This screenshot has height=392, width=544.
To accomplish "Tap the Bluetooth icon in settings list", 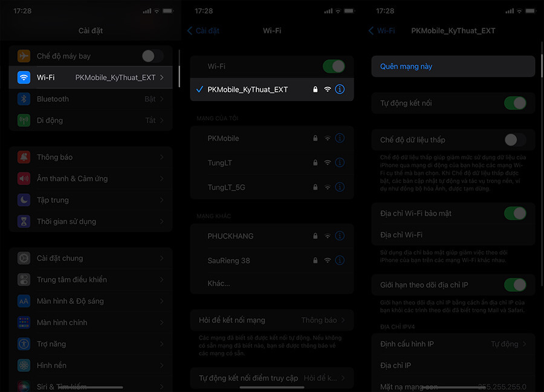I will 24,99.
